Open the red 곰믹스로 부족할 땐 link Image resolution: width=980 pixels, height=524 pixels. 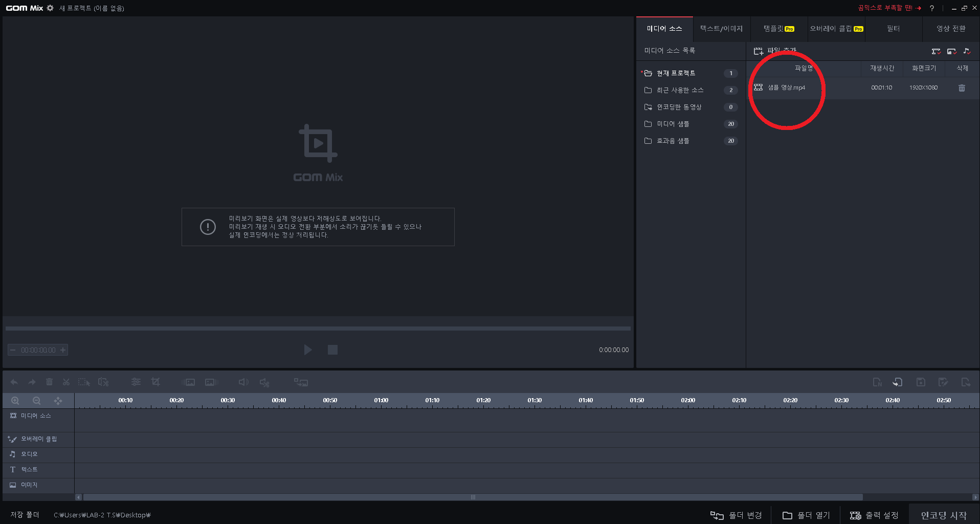click(x=889, y=8)
